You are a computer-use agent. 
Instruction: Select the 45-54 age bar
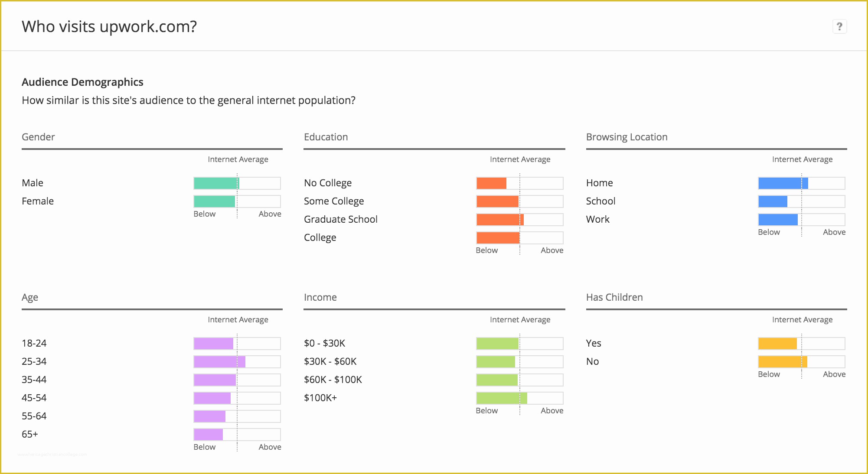[237, 398]
